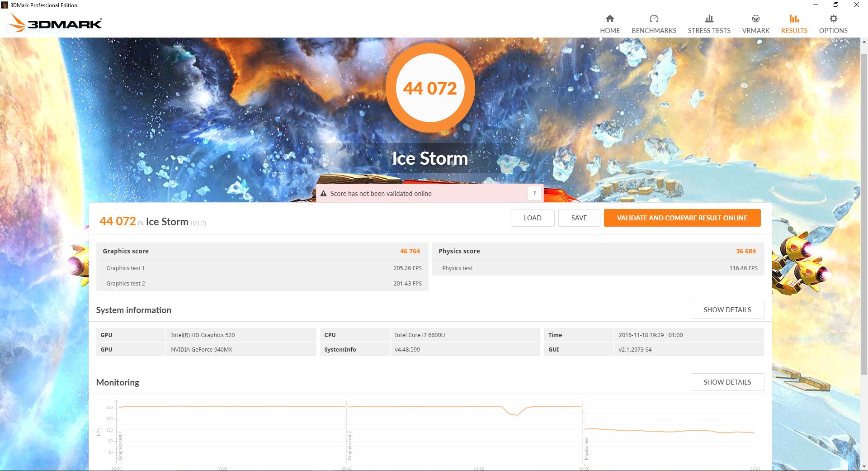
Task: Click the LOAD button
Action: point(533,218)
